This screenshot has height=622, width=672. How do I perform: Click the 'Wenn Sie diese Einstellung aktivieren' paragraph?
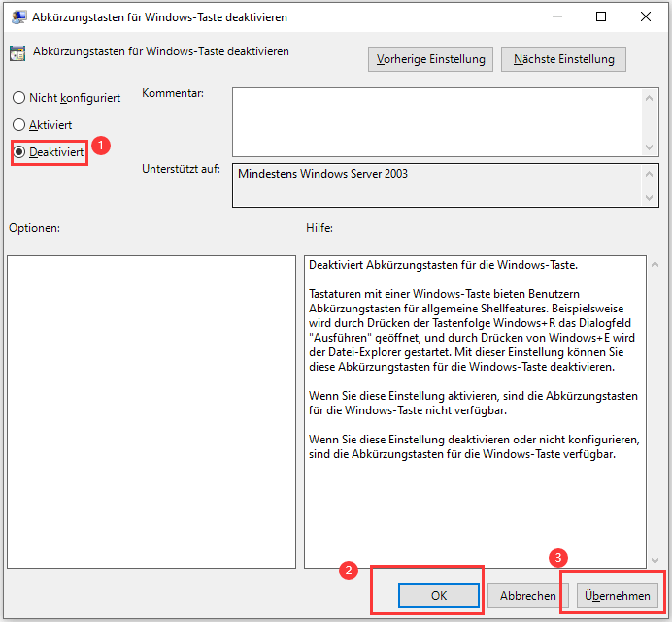[473, 403]
